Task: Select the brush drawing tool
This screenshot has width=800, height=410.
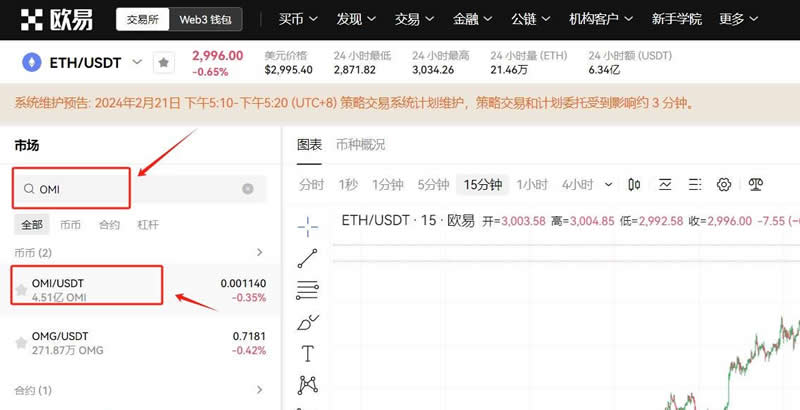Action: [307, 322]
